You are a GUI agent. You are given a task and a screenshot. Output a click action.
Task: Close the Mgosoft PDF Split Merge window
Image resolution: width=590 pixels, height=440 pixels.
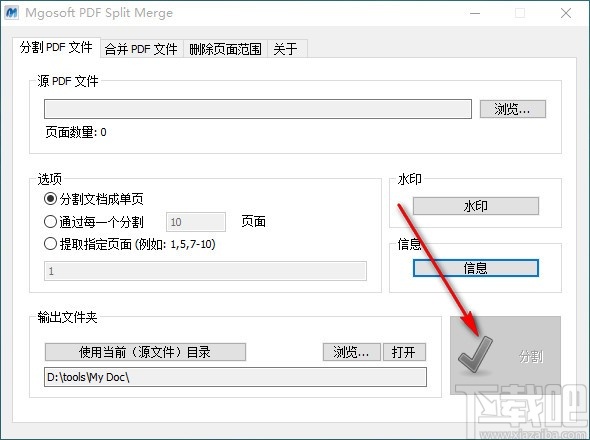point(566,13)
